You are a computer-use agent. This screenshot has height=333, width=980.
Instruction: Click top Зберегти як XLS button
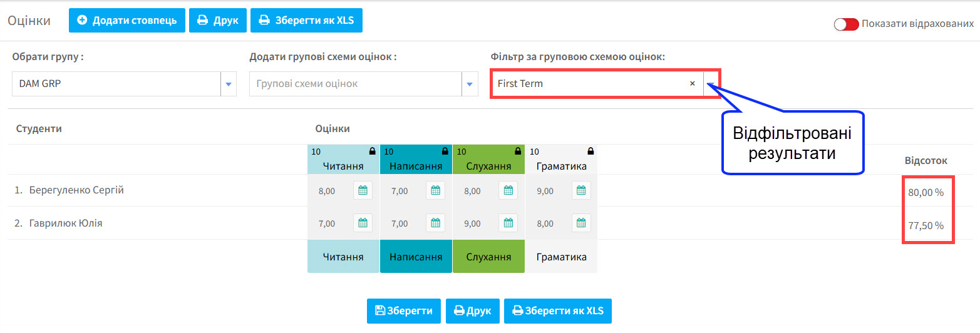point(306,20)
